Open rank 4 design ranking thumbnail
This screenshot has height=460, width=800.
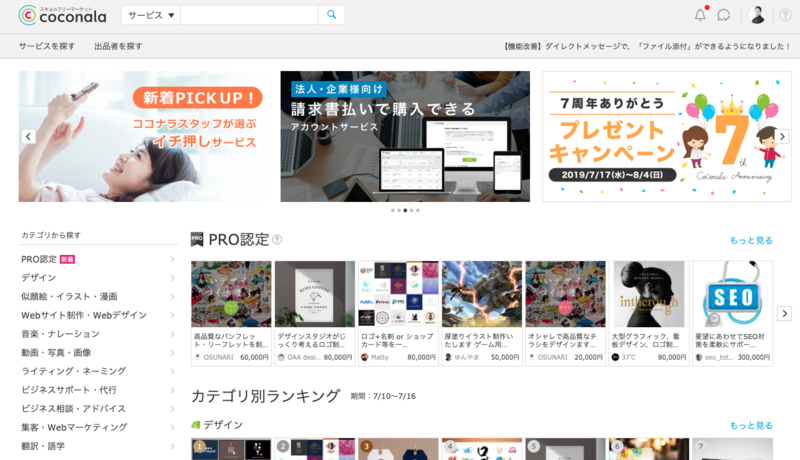pyautogui.click(x=482, y=449)
